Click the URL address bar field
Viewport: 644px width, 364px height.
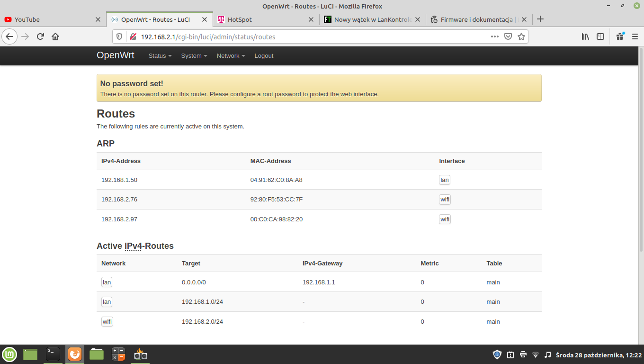point(308,36)
